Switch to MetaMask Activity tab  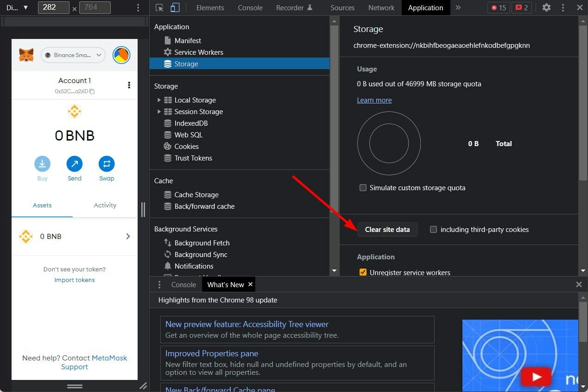pyautogui.click(x=105, y=205)
